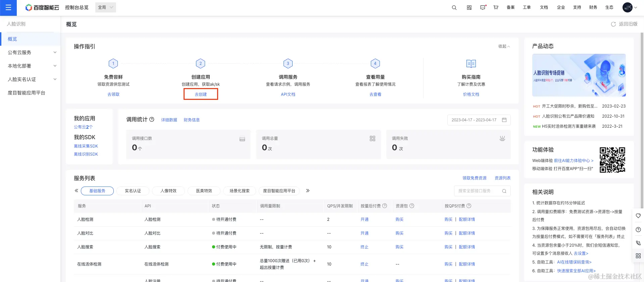Click the 返回旧版 button

(x=628, y=24)
